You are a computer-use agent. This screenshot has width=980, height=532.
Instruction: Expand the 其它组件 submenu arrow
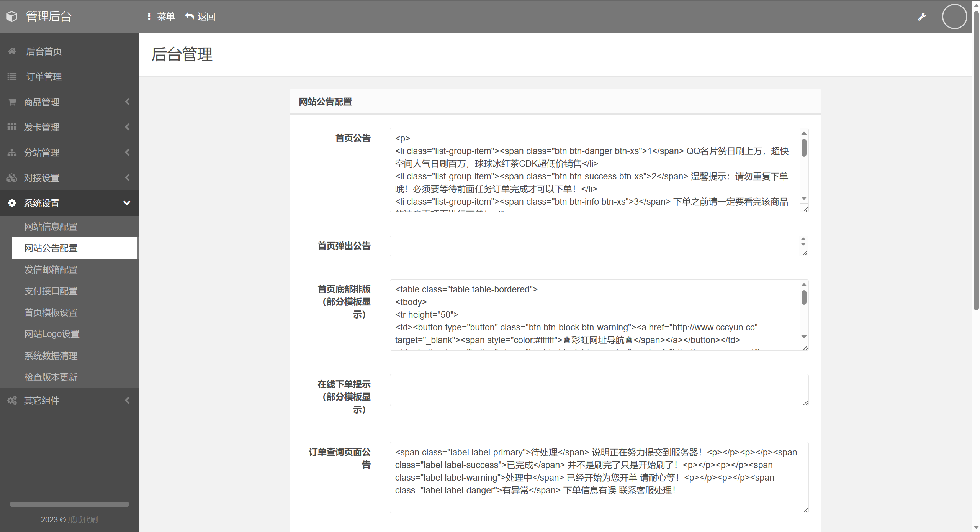pos(127,401)
